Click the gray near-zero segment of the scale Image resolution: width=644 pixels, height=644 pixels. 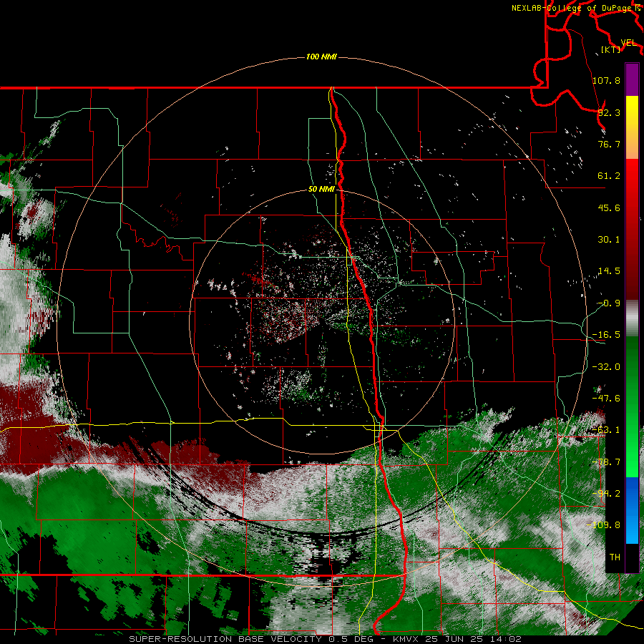[x=632, y=318]
